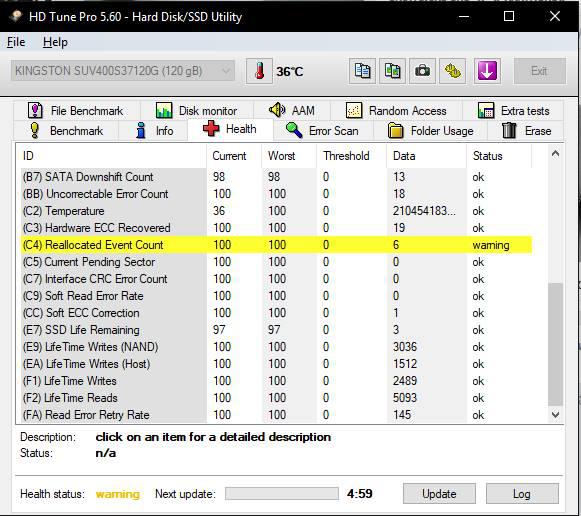Open the Error Scan tab
581x516 pixels.
(x=322, y=131)
